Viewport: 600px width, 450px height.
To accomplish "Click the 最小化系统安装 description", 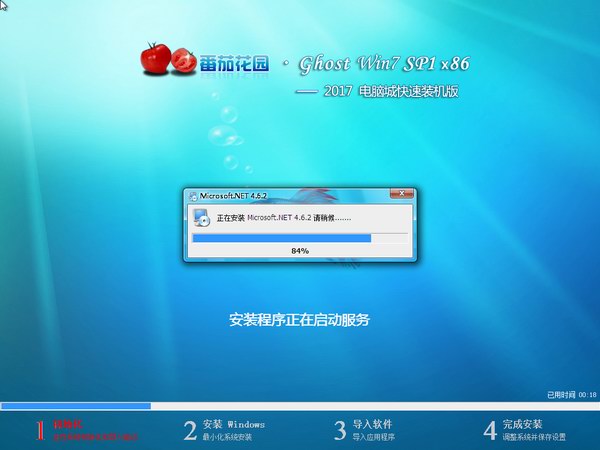I will pos(227,437).
